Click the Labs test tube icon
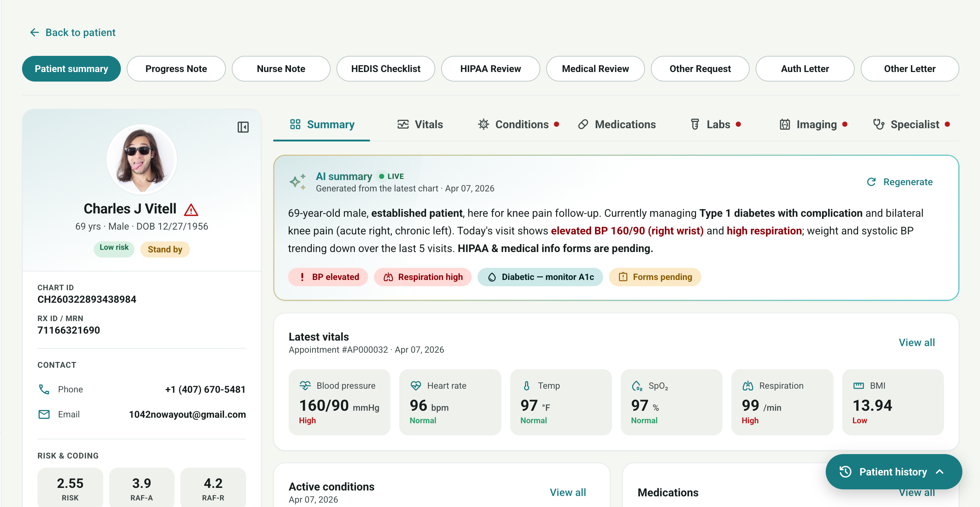 tap(695, 124)
